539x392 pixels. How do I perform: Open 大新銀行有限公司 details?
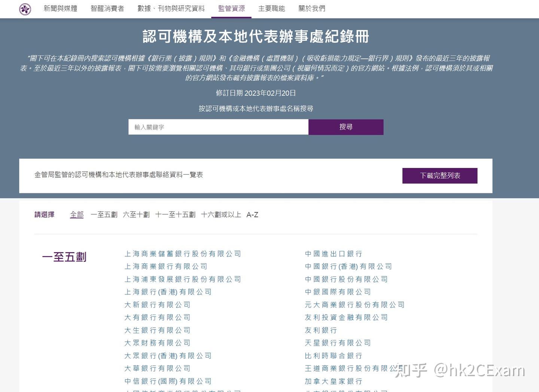tap(157, 304)
